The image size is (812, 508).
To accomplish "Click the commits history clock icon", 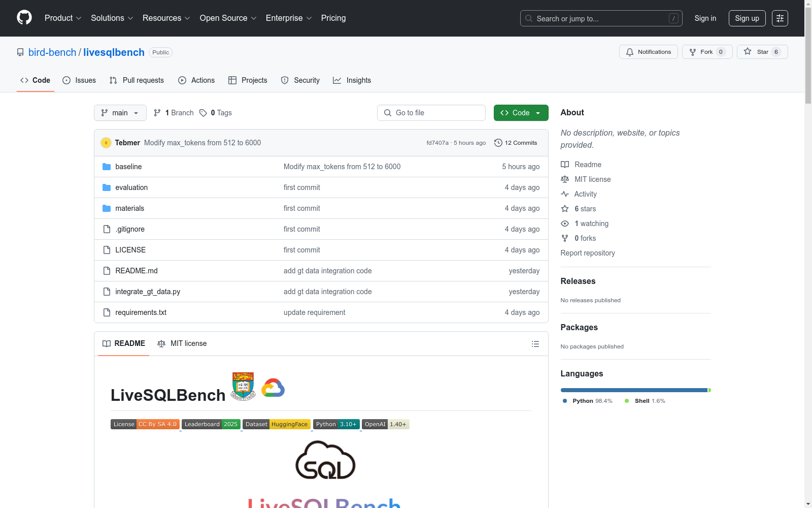I will (498, 143).
